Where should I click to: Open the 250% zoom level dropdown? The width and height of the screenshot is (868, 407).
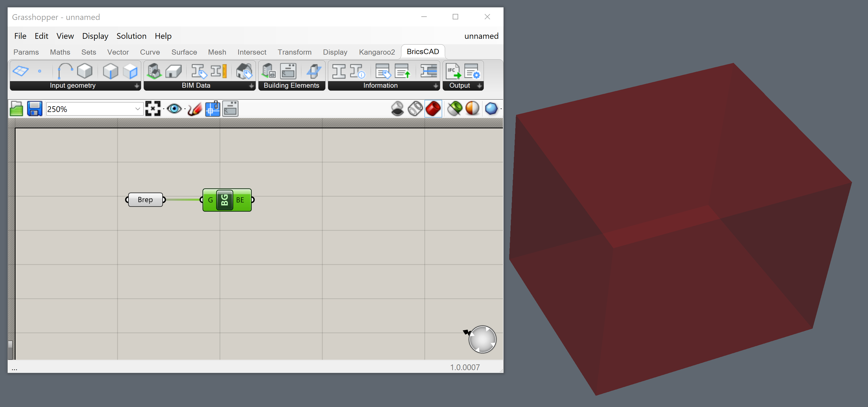[x=137, y=109]
